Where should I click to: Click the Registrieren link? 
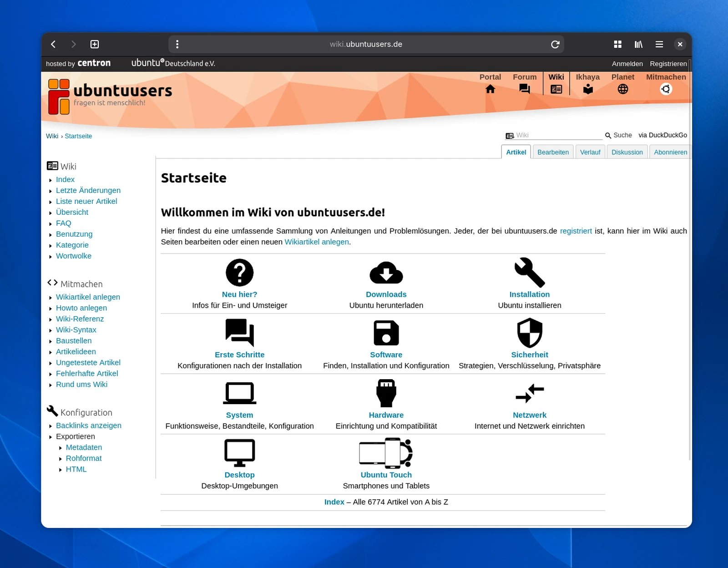668,64
